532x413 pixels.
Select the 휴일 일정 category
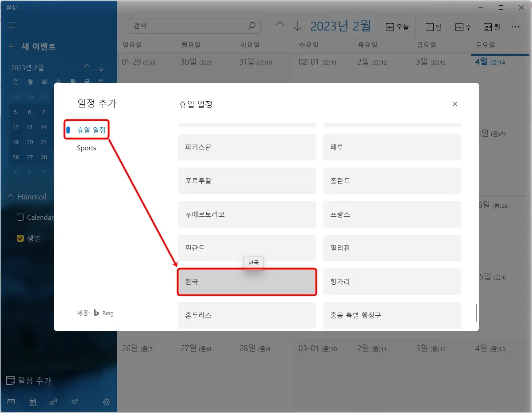(86, 129)
